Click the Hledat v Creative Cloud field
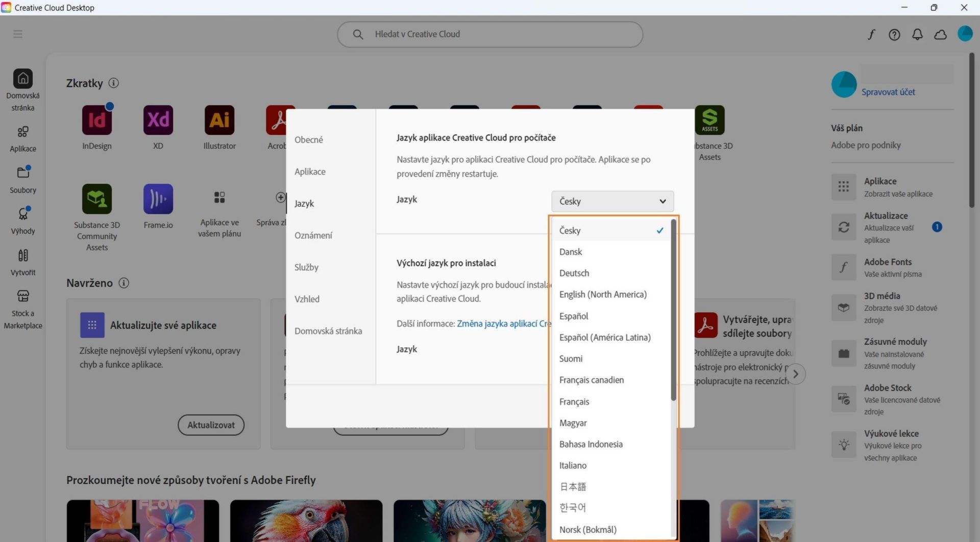Screen dimensions: 980x542 [490, 34]
